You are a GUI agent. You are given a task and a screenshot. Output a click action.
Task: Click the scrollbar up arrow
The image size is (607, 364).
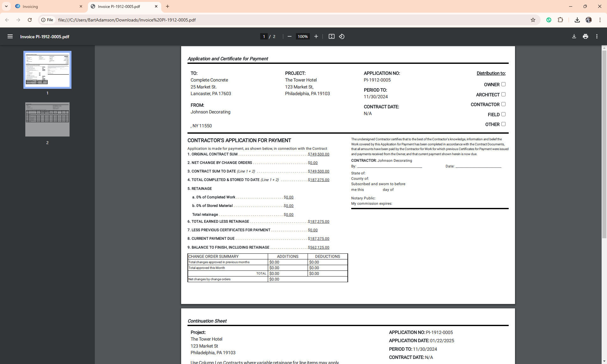coord(604,48)
